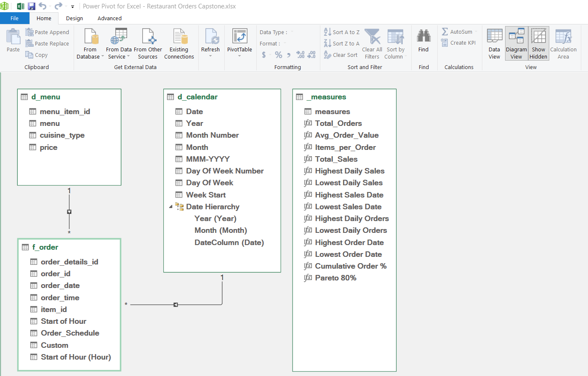Expand the PivotTable dropdown arrow
The width and height of the screenshot is (588, 376).
(x=239, y=56)
